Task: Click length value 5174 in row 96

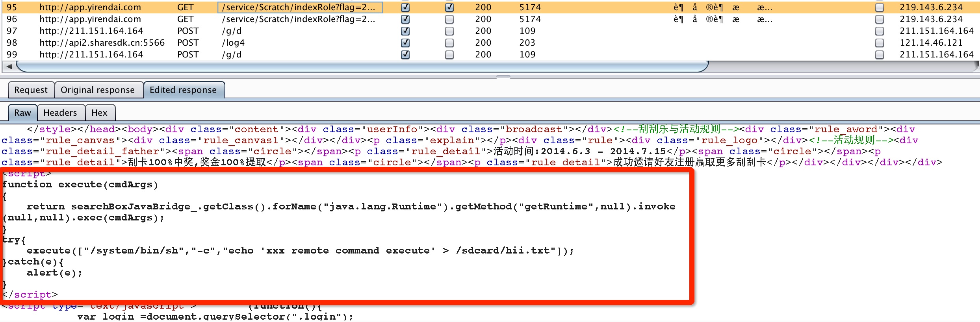Action: click(530, 19)
